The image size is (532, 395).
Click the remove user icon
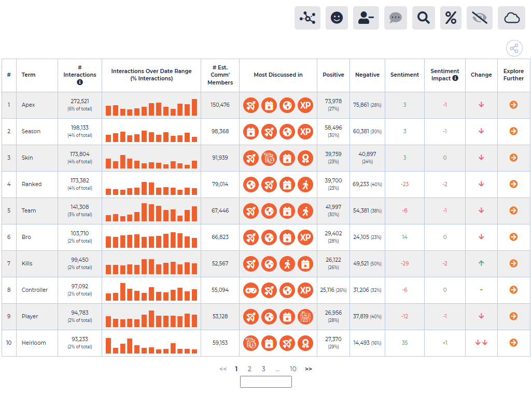366,18
